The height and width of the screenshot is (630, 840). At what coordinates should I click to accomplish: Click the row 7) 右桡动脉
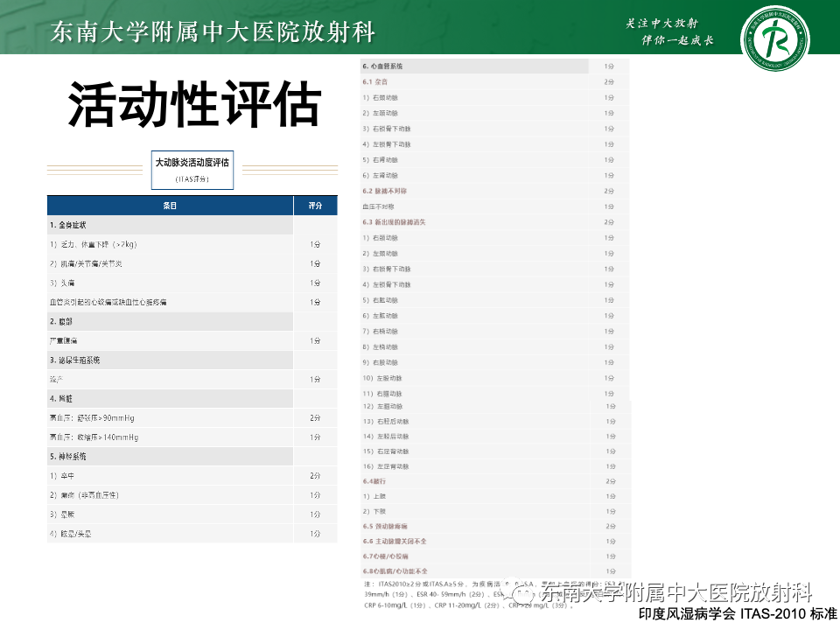(x=494, y=331)
